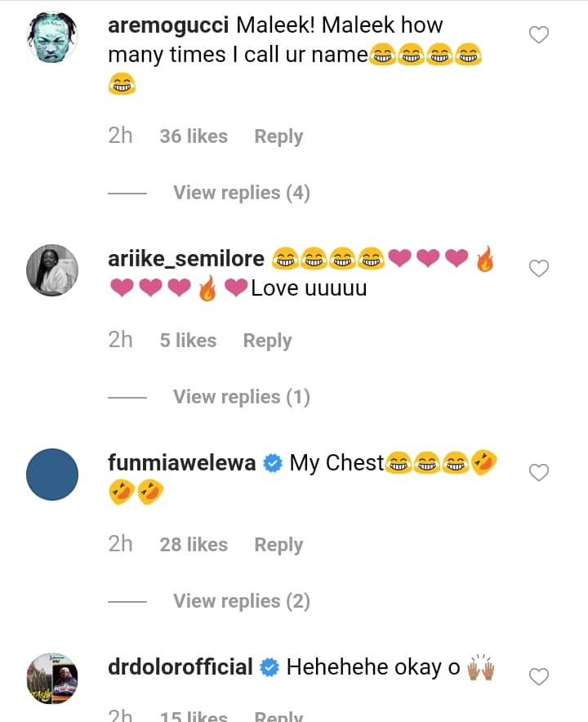Reply to funmiawelewa's My Chest comment
Viewport: 588px width, 722px height.
point(278,545)
